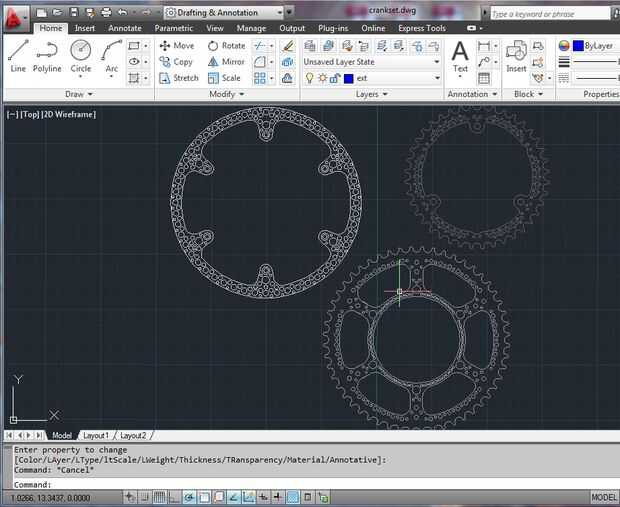This screenshot has width=620, height=507.
Task: Switch to the Insert ribbon tab
Action: (x=85, y=28)
